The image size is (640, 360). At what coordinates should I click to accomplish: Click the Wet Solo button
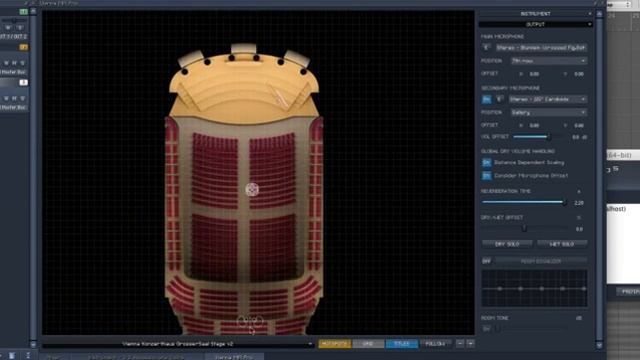(562, 244)
